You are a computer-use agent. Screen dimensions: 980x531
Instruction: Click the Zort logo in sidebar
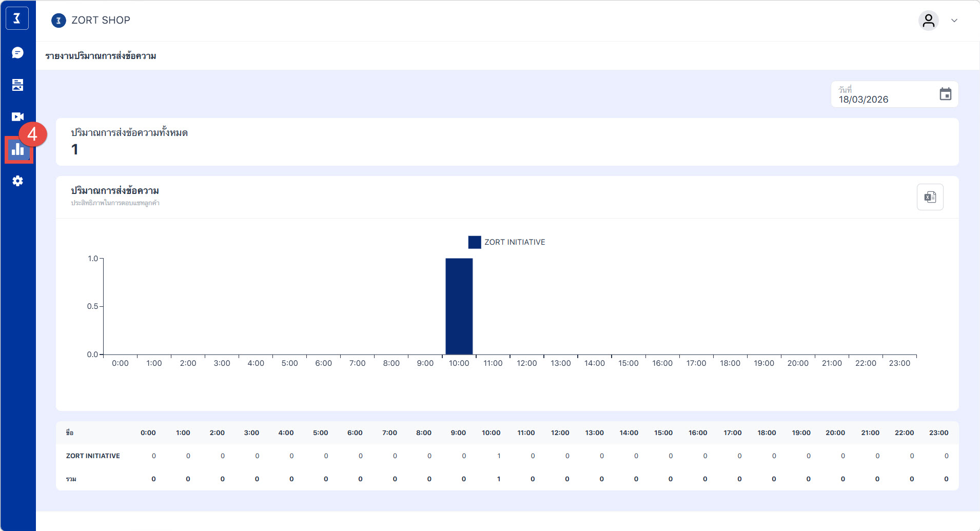click(17, 18)
